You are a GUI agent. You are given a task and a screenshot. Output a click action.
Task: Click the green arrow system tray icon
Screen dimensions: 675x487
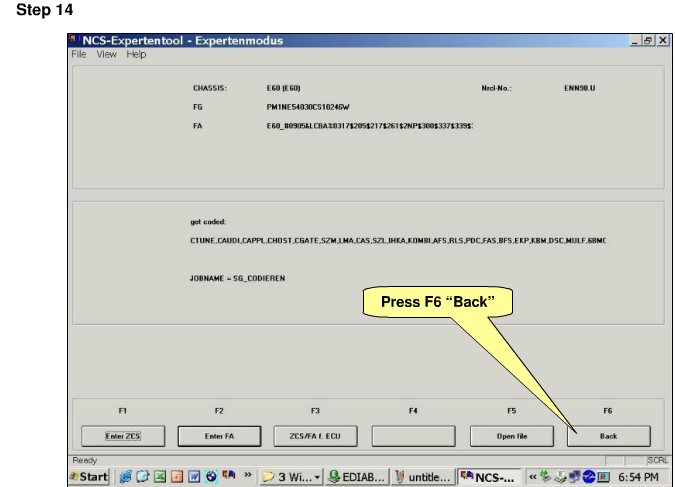tap(545, 476)
